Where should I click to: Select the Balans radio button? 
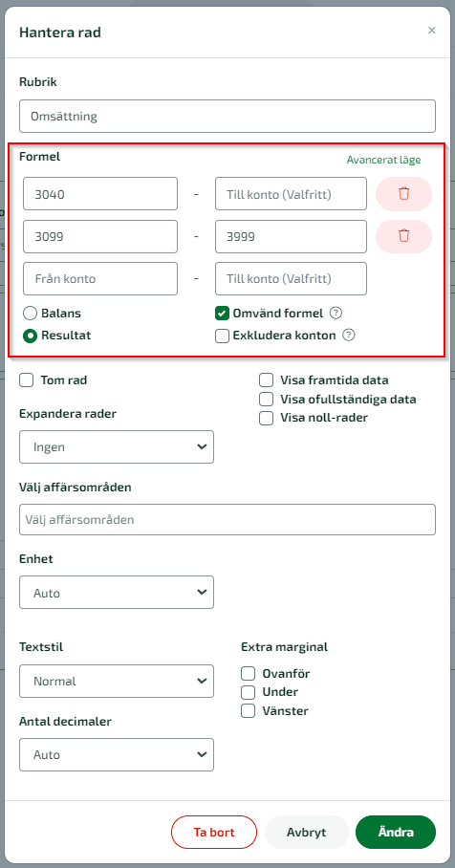[30, 314]
